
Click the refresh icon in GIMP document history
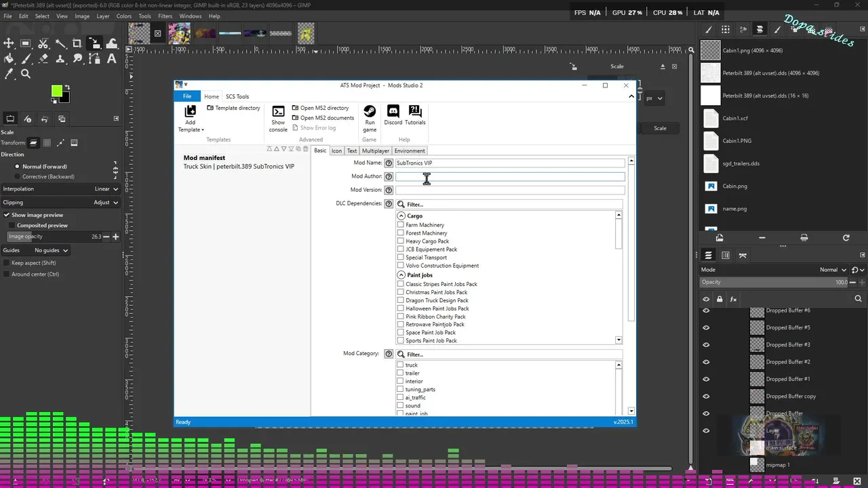pyautogui.click(x=846, y=238)
